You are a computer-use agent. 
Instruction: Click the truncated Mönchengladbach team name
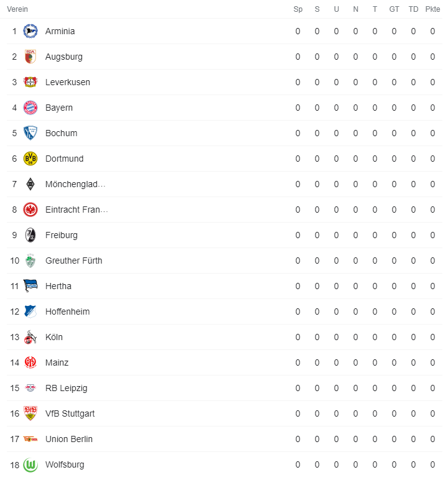pos(75,184)
